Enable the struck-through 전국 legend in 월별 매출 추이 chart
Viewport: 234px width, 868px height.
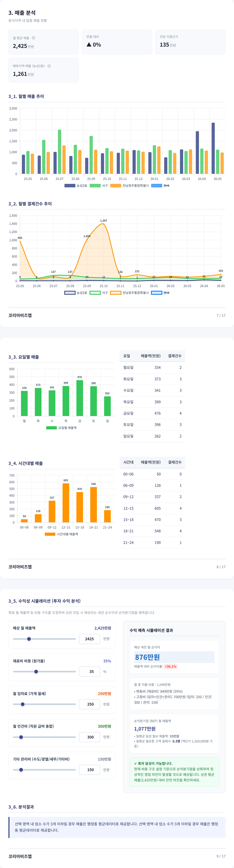coord(160,186)
